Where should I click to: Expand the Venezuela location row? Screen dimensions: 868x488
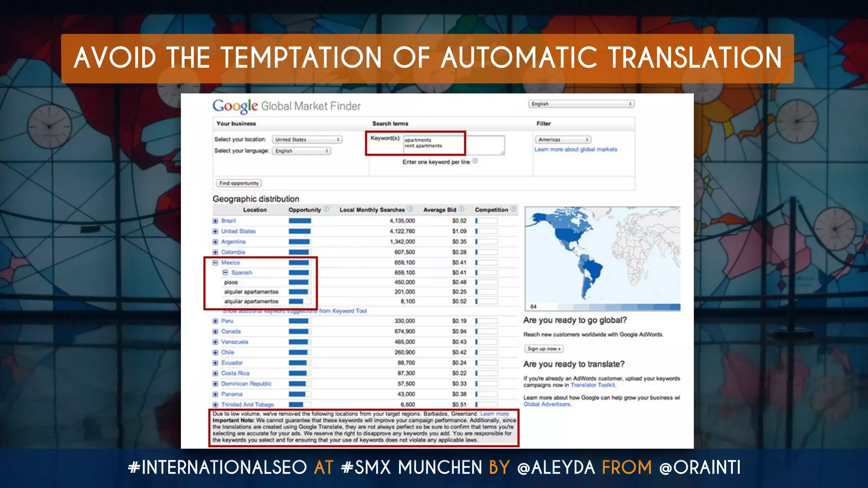(x=215, y=342)
